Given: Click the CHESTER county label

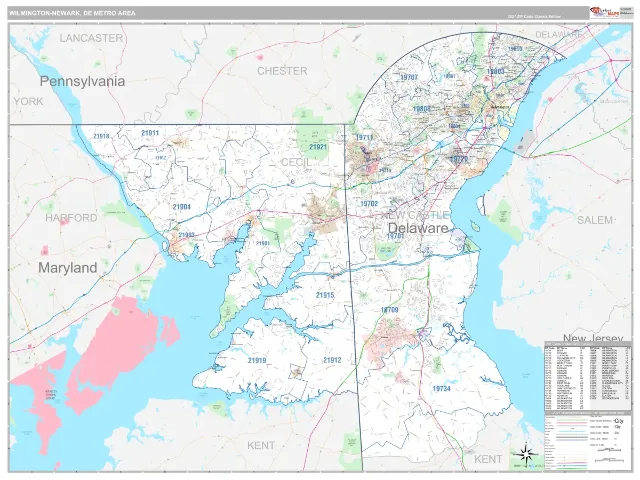Looking at the screenshot, I should (282, 71).
